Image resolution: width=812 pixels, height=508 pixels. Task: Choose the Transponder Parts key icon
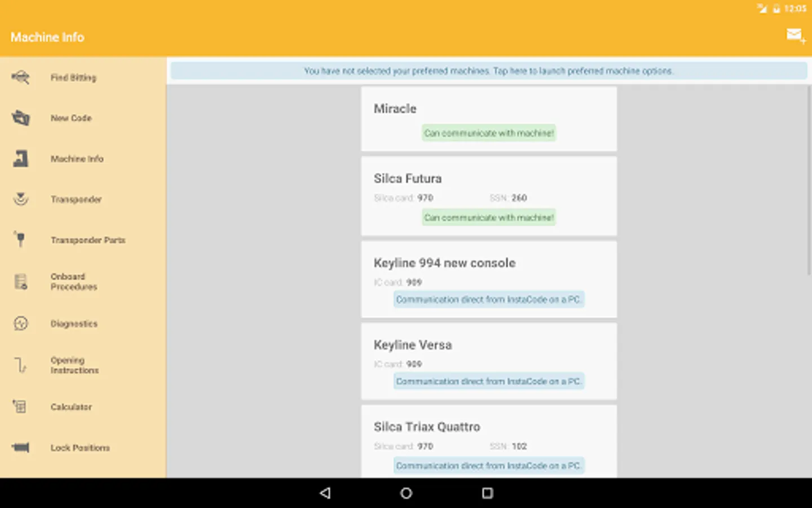tap(20, 240)
